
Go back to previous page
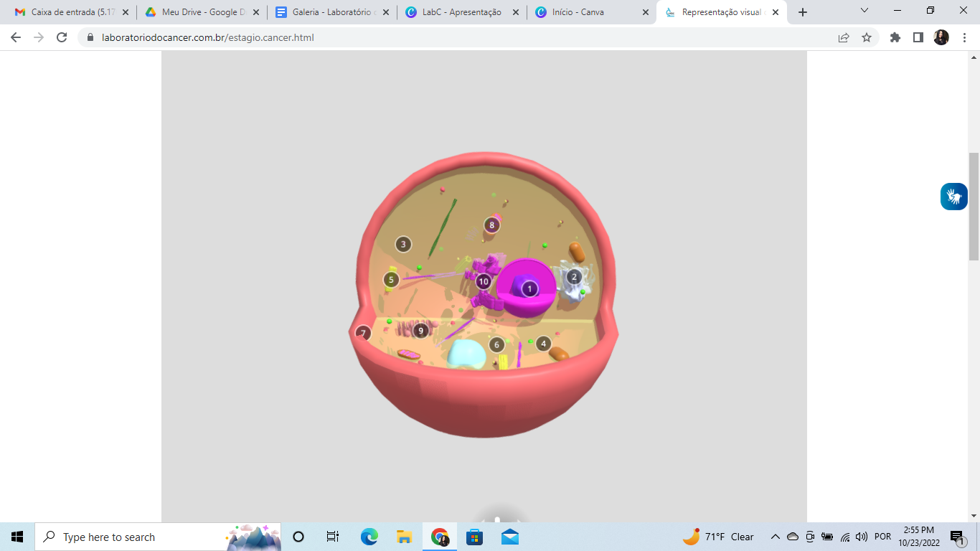click(17, 37)
